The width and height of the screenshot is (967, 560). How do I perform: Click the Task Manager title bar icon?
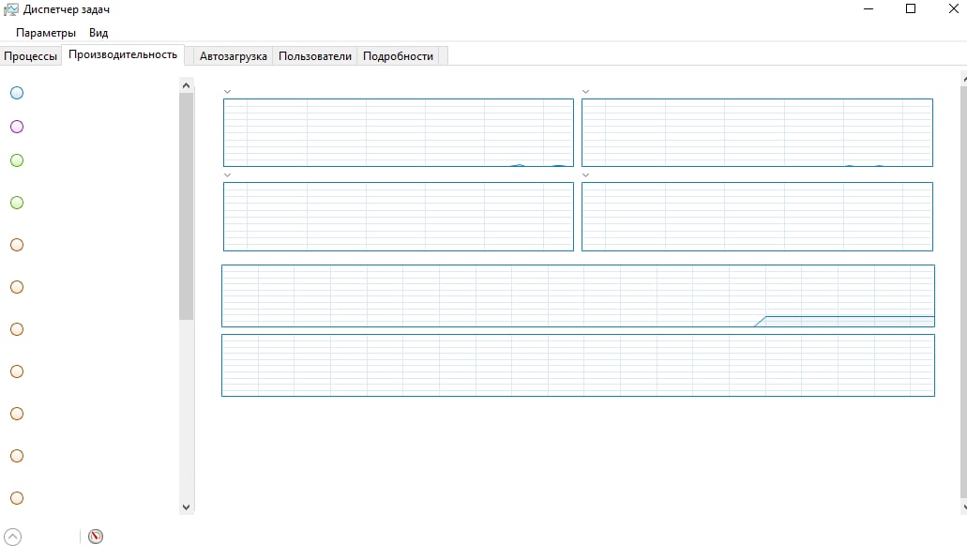click(11, 10)
